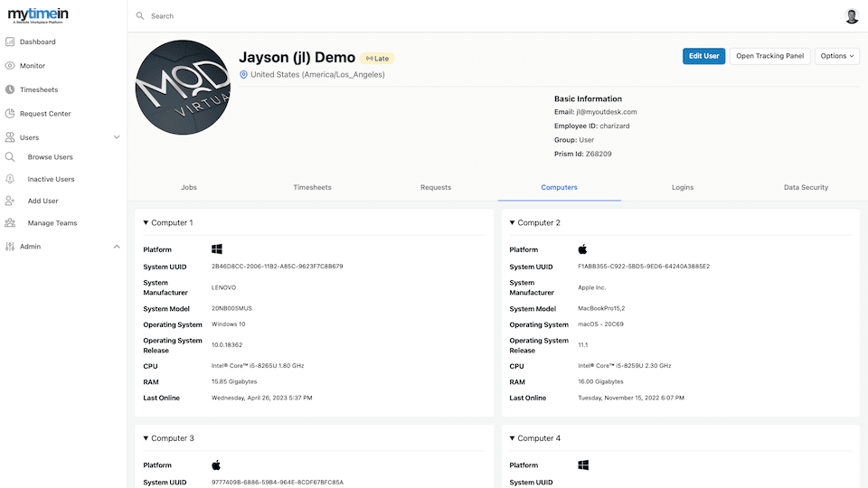868x488 pixels.
Task: Collapse the Computer 4 section
Action: click(x=513, y=438)
